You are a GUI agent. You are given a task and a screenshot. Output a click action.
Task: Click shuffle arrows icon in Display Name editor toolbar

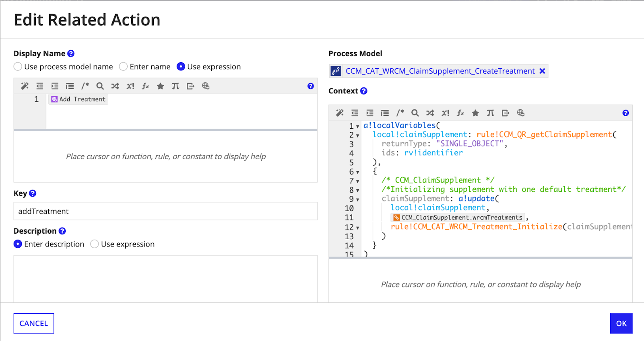[115, 86]
